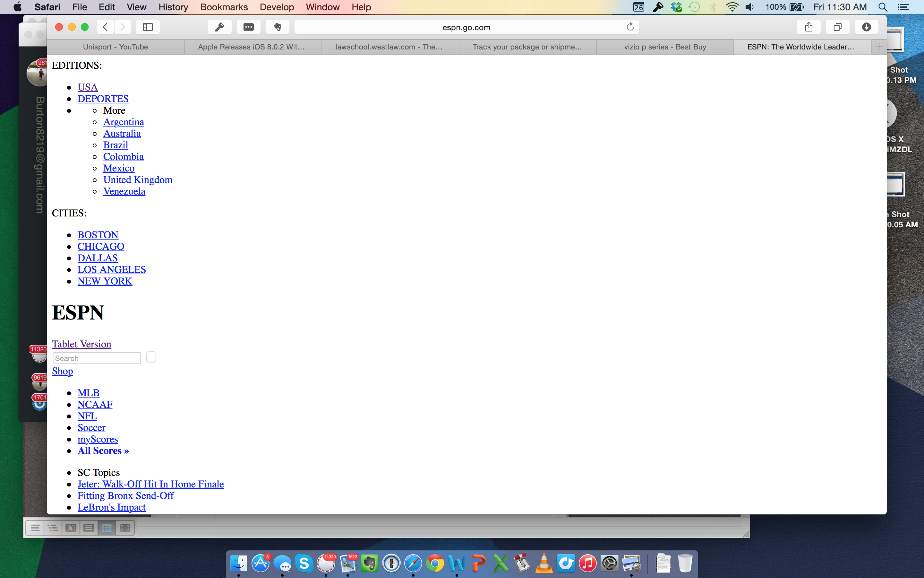Image resolution: width=924 pixels, height=578 pixels.
Task: Open the Bookmarks menu
Action: click(x=224, y=7)
